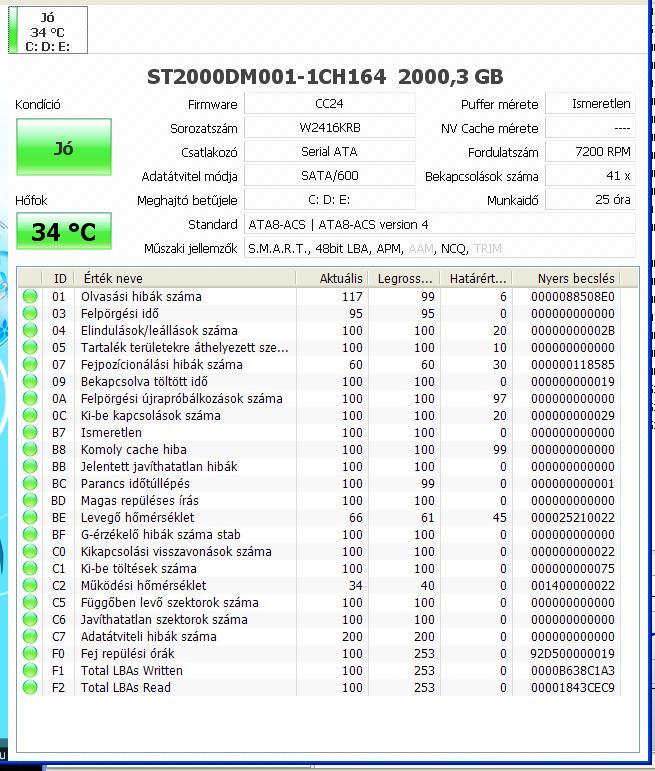
Task: Click the status icon for row B7 Ismeretlen
Action: [x=30, y=432]
